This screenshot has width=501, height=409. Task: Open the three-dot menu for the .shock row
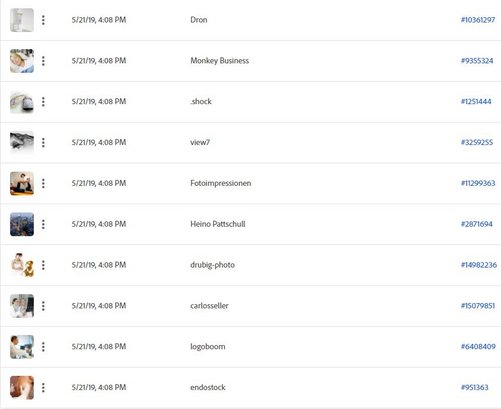tap(43, 102)
